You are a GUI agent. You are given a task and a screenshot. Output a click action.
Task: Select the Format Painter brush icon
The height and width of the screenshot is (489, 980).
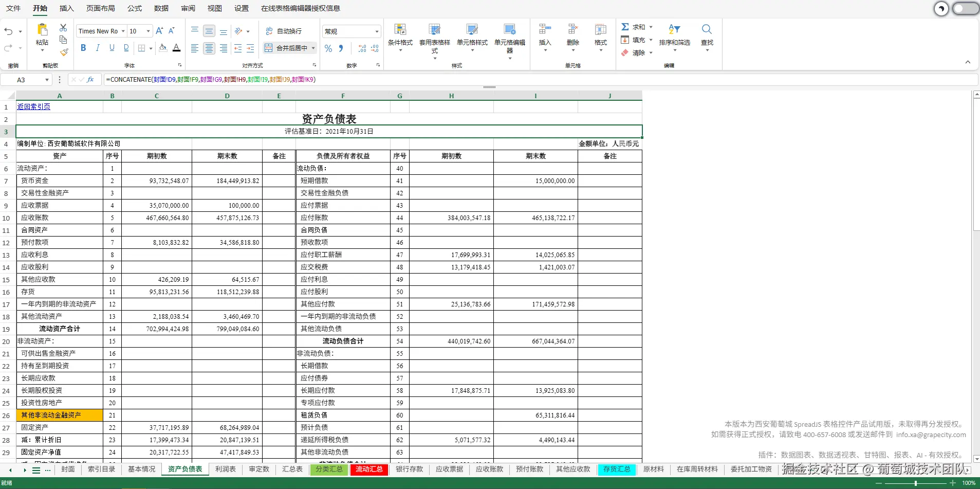click(x=64, y=52)
